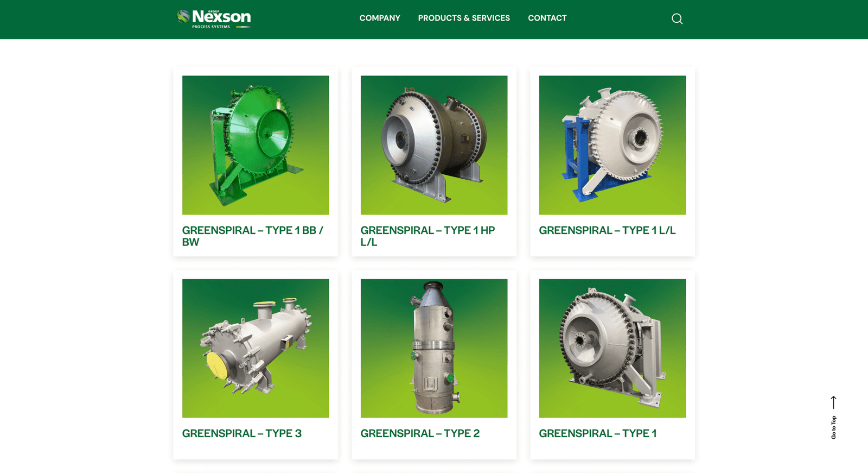
Task: Open the Greenspiral – Type 2 title link
Action: point(420,433)
